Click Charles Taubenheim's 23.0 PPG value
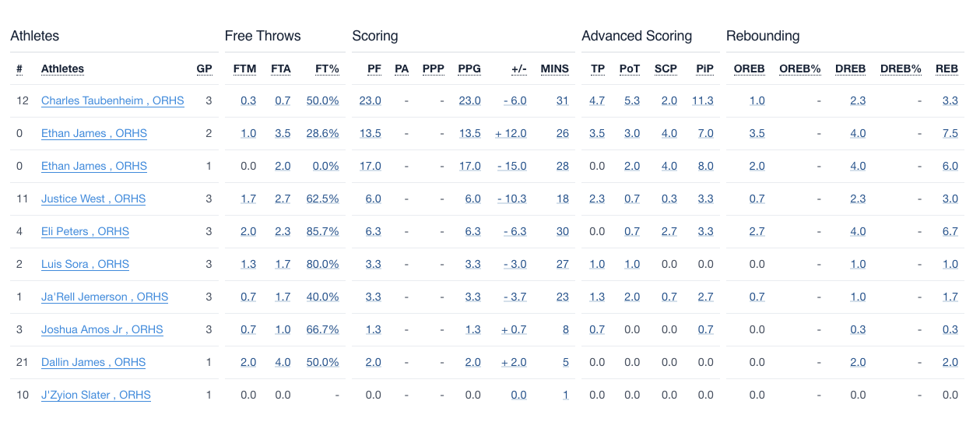This screenshot has height=436, width=980. (469, 100)
